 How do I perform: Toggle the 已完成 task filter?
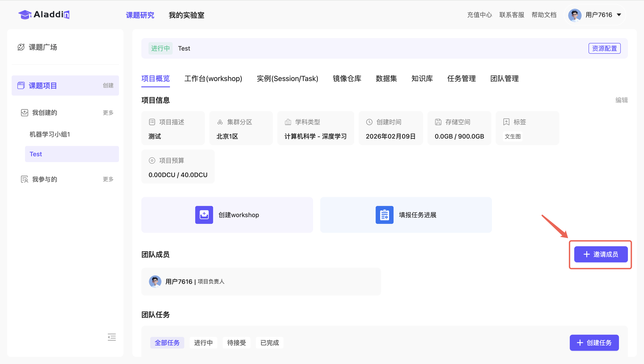[269, 343]
